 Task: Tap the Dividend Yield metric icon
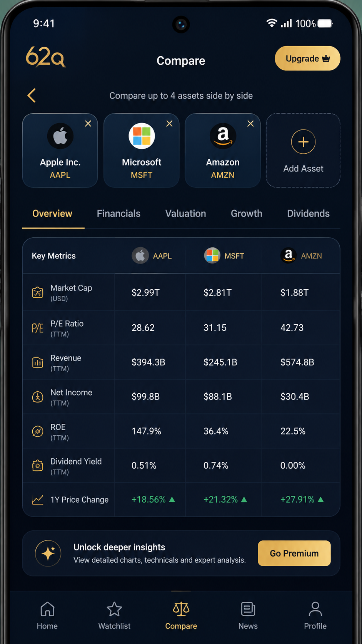point(37,466)
